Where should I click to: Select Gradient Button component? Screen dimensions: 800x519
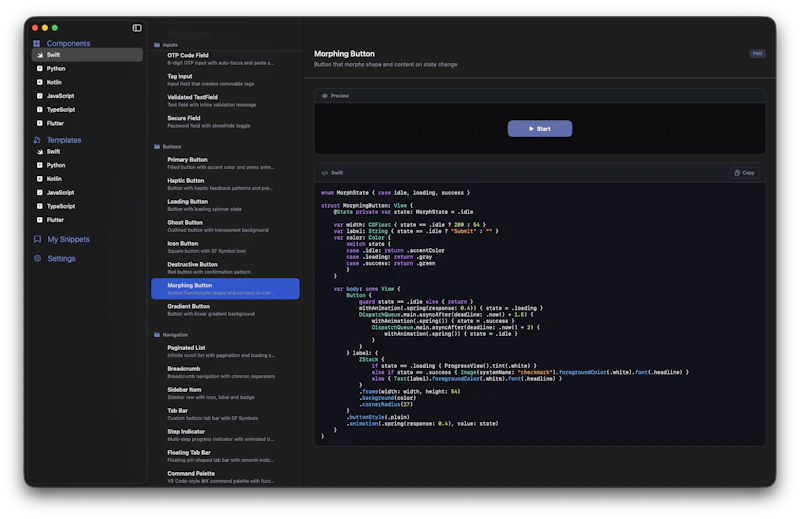(x=226, y=310)
